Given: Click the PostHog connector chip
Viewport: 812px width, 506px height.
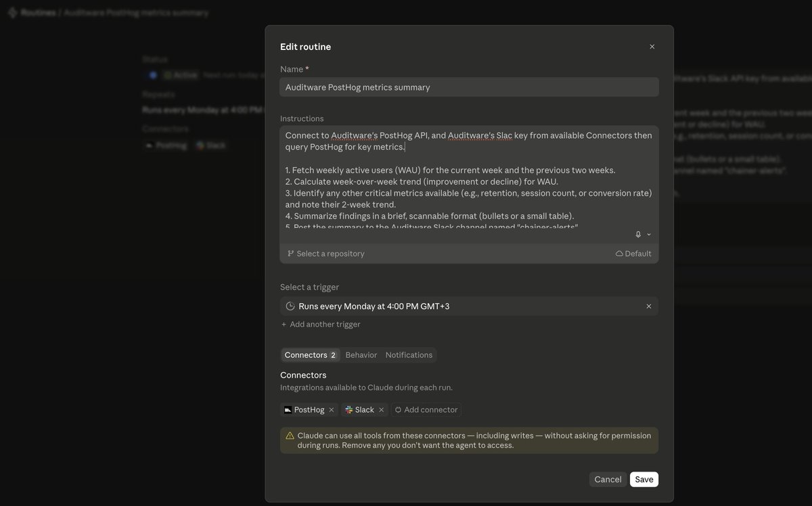Looking at the screenshot, I should pyautogui.click(x=309, y=410).
